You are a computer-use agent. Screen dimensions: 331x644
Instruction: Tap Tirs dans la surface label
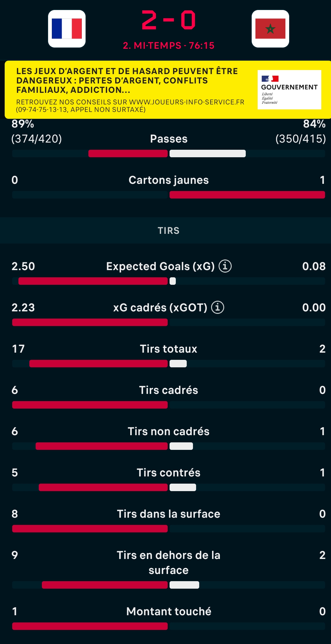coord(169,514)
